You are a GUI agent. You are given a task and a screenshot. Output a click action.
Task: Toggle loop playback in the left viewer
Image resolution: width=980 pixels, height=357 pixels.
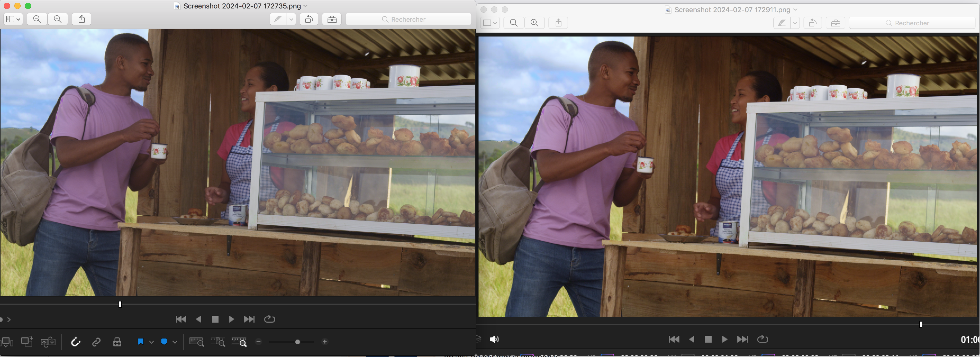[269, 319]
